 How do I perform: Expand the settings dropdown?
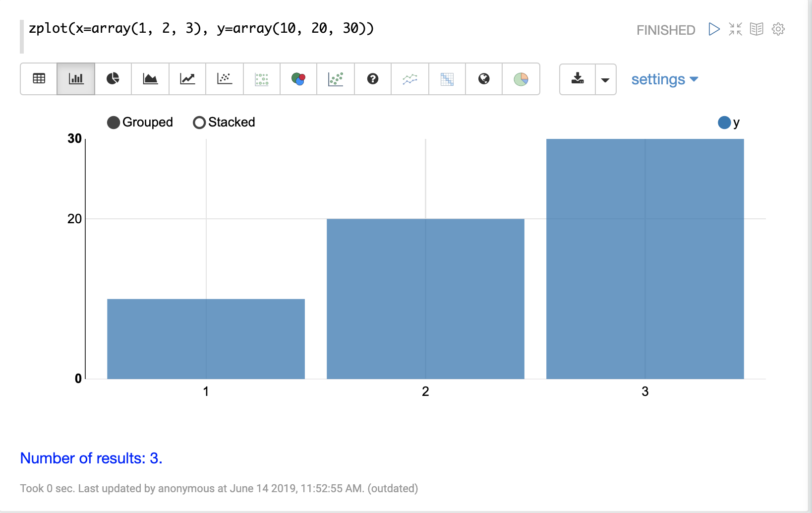664,79
